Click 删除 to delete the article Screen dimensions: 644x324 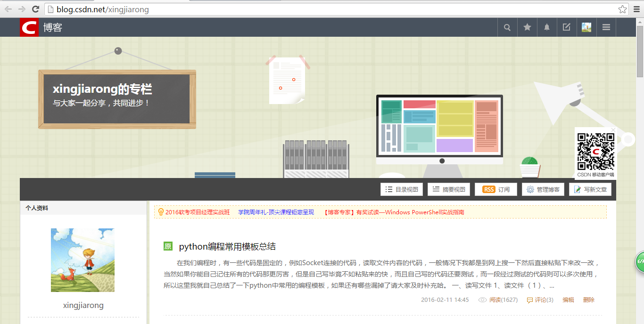click(x=589, y=300)
